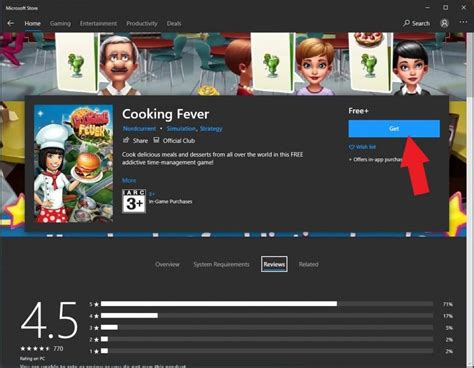Click the 770 ratings count
This screenshot has width=474, height=368.
pos(58,349)
